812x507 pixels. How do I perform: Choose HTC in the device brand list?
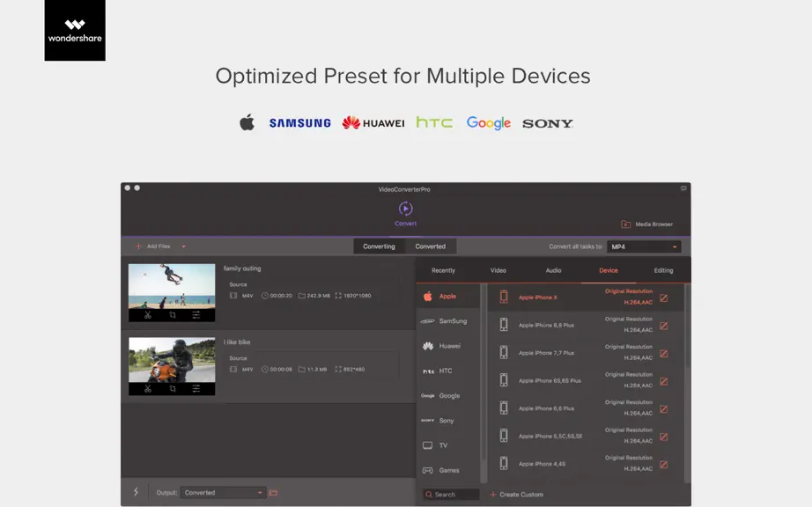448,371
